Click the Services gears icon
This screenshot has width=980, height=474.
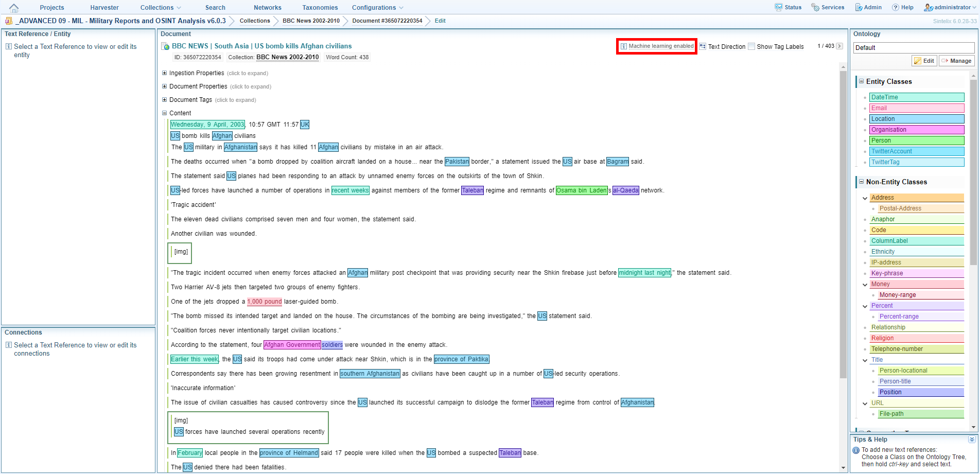[815, 7]
